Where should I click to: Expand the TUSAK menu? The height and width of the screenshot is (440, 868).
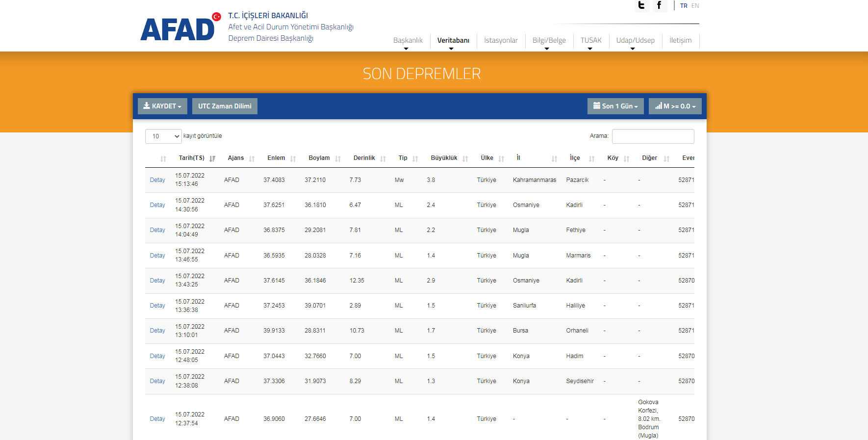(591, 40)
